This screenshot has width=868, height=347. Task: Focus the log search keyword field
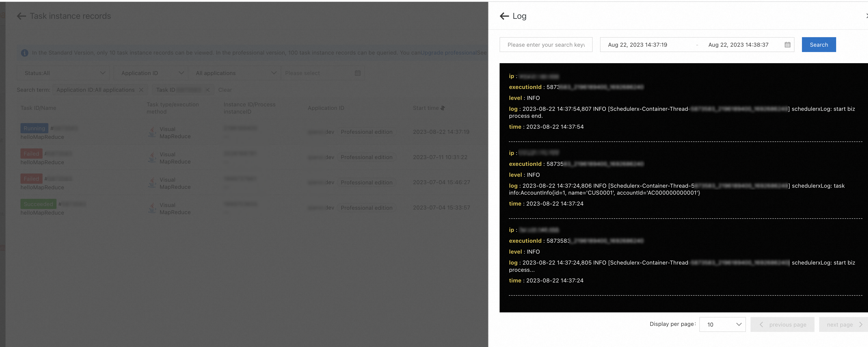546,45
